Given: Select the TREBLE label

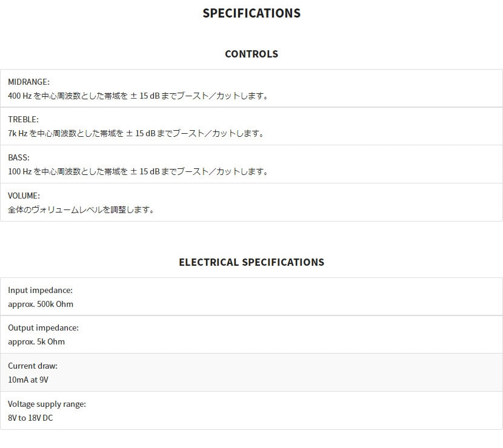Looking at the screenshot, I should (x=23, y=120).
